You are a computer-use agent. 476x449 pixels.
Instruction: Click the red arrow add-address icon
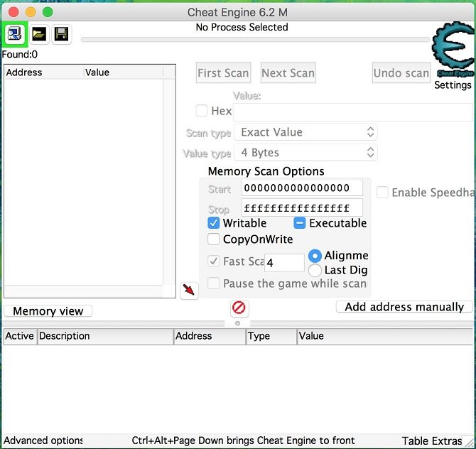click(188, 290)
